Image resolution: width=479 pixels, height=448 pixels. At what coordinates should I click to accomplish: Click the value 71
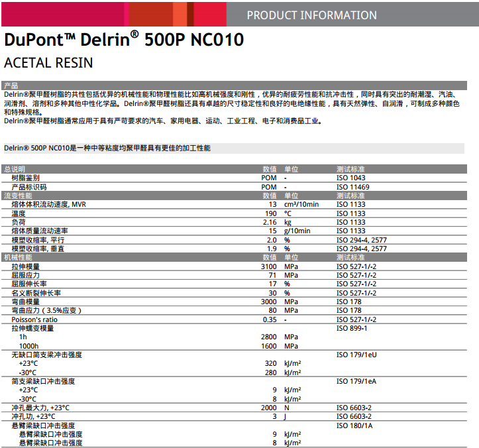(273, 275)
